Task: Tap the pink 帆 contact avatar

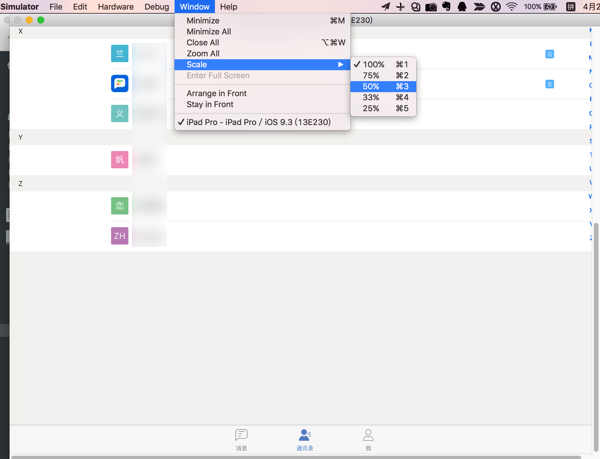Action: 120,160
